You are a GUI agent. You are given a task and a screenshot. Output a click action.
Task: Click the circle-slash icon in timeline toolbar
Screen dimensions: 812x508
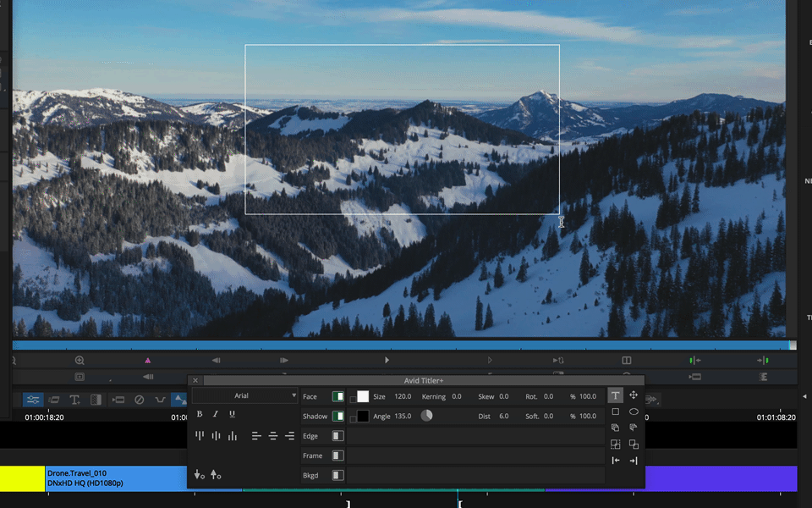[140, 400]
